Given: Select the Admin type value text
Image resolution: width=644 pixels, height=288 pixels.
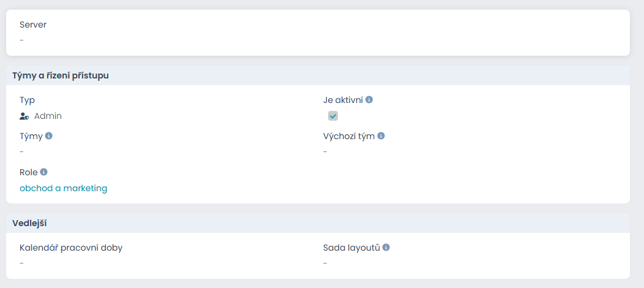Looking at the screenshot, I should click(48, 116).
